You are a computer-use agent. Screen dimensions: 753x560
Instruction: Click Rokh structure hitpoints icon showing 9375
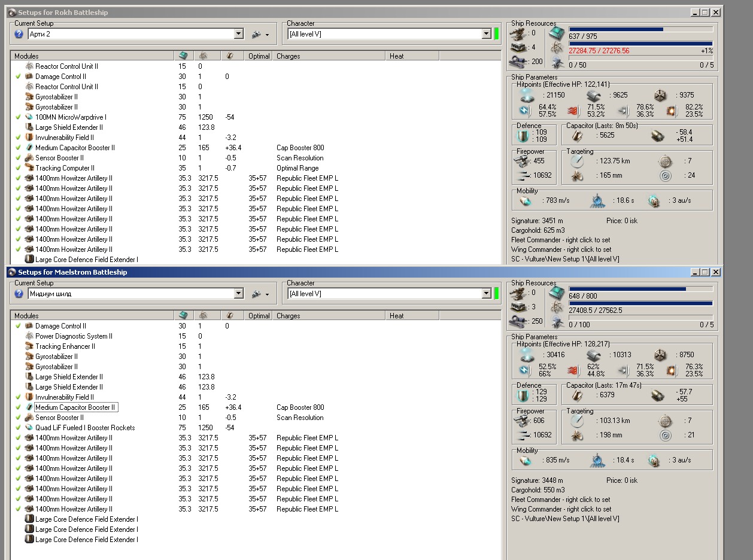tap(660, 95)
